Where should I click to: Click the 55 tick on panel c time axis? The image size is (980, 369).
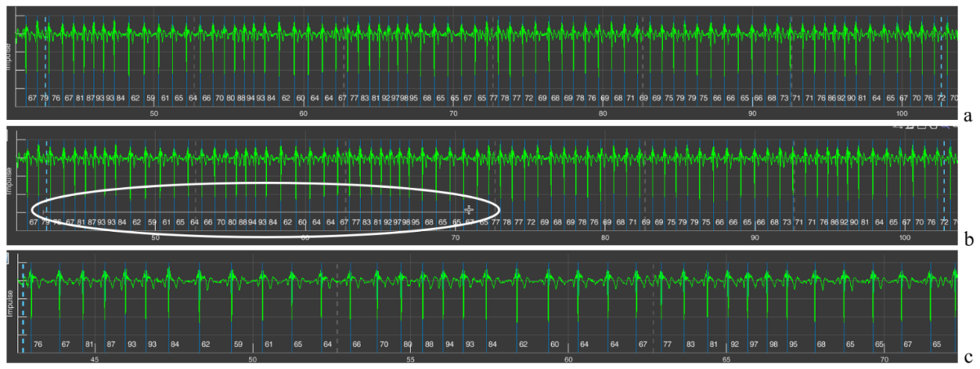(411, 359)
